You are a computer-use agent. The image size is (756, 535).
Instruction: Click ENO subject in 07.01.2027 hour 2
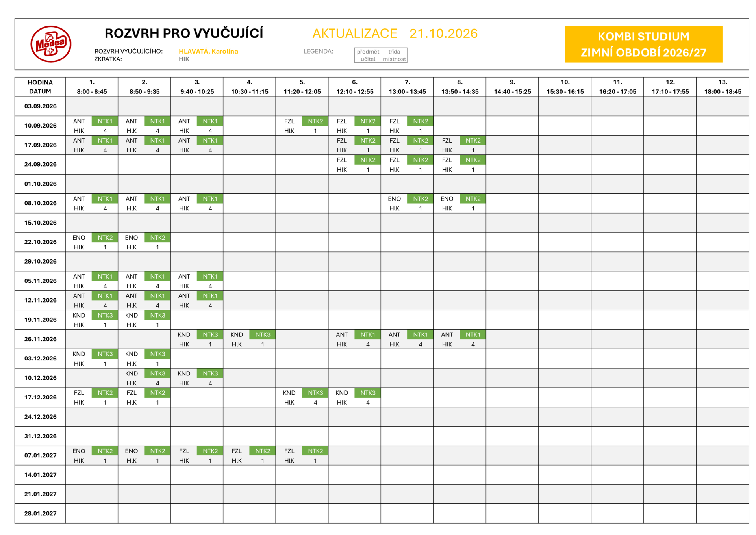(x=132, y=451)
